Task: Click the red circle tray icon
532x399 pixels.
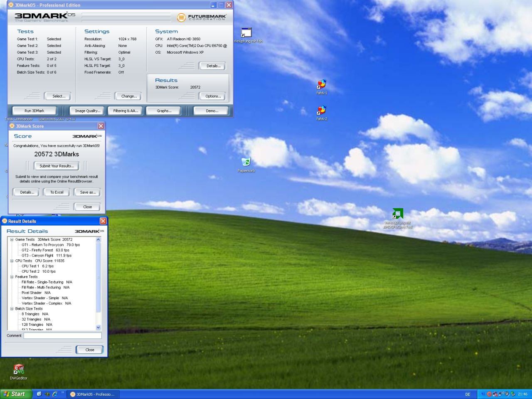Action: click(x=489, y=394)
